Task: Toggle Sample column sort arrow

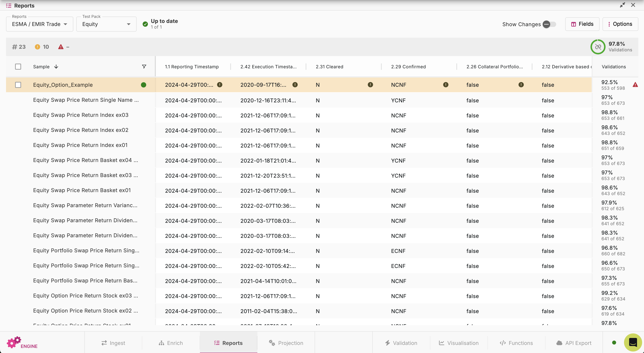Action: (x=56, y=66)
